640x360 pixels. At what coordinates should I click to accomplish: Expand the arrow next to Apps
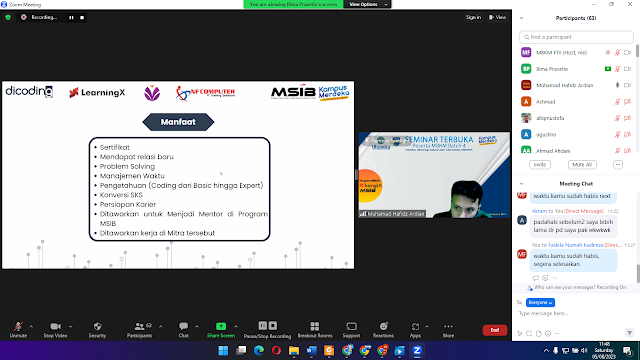tap(427, 327)
